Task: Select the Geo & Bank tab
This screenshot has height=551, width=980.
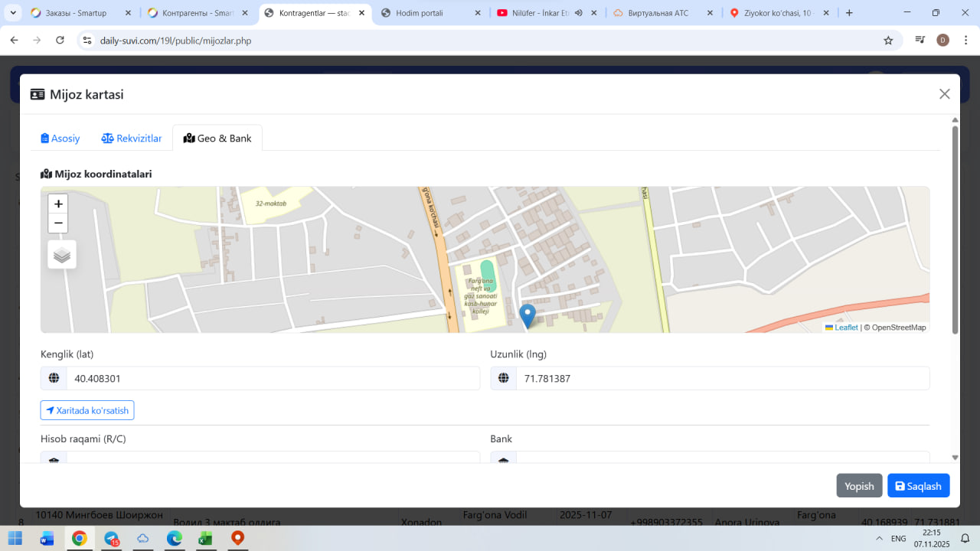Action: tap(217, 139)
